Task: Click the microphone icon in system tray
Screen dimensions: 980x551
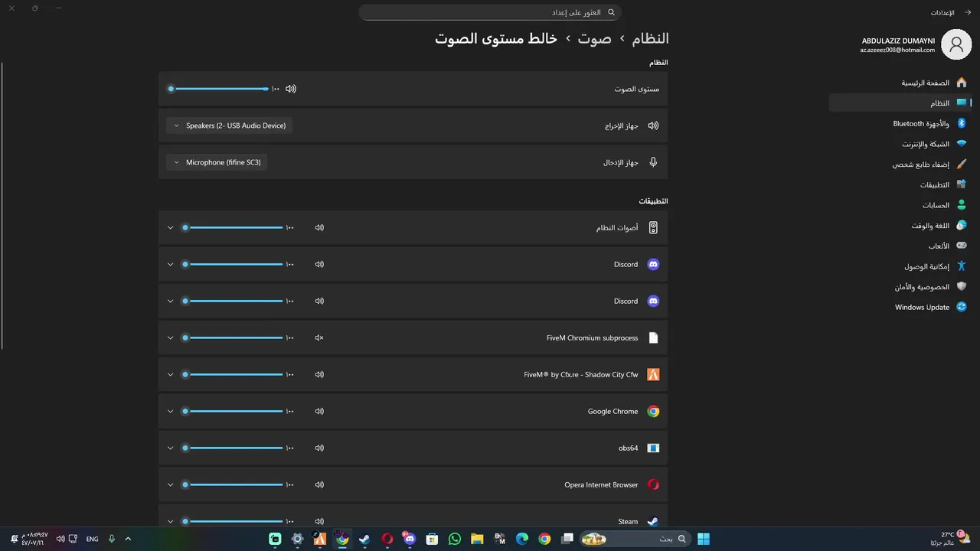Action: coord(112,539)
